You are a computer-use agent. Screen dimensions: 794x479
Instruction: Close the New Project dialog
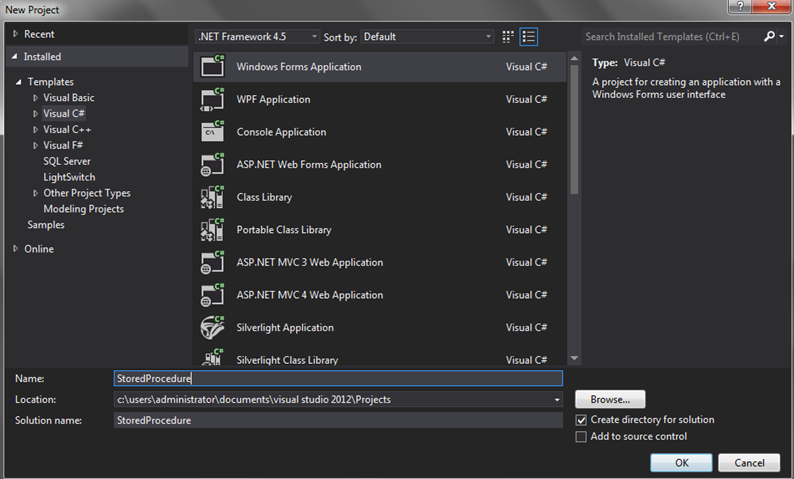click(x=771, y=6)
